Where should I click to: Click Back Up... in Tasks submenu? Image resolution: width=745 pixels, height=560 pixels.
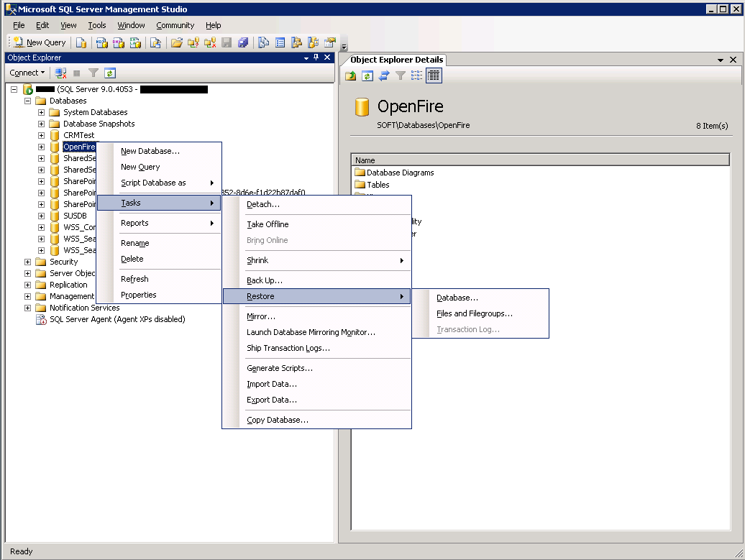tap(317, 280)
